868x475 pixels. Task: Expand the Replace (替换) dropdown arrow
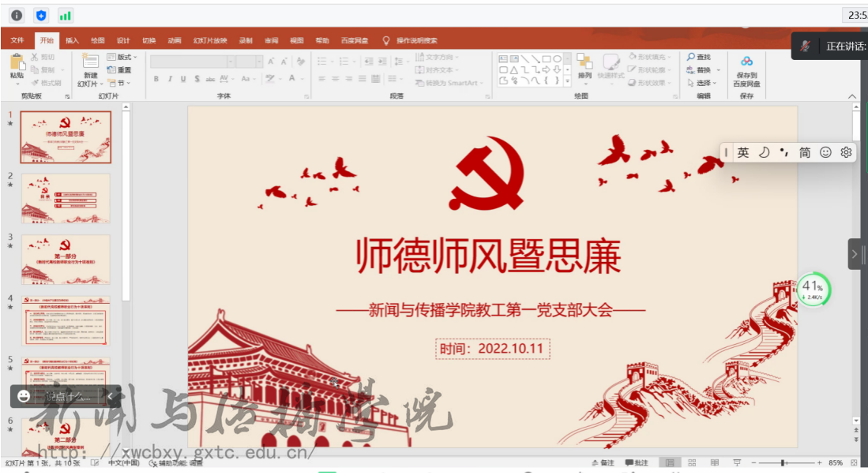click(719, 70)
